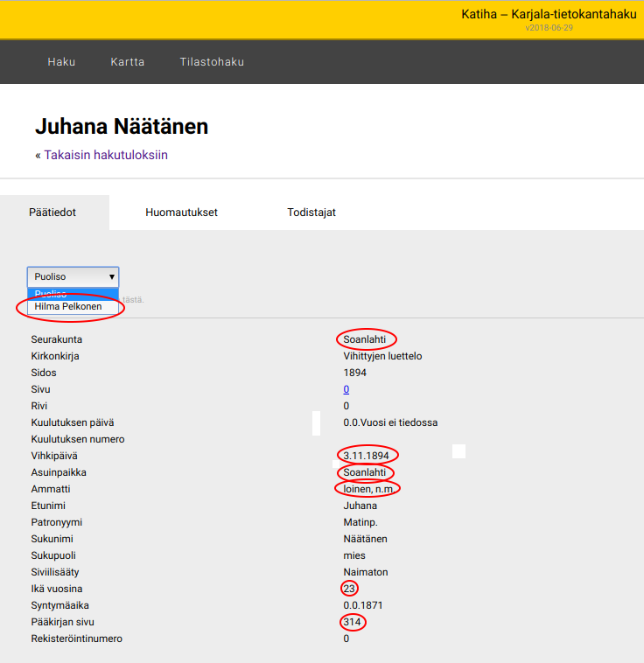Choose Hilma Pelkonen from the dropdown list
This screenshot has height=663, width=644.
pos(68,307)
